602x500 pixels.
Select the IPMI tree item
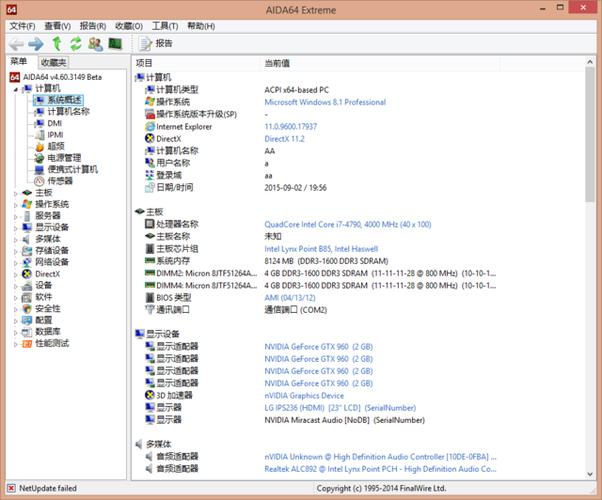click(55, 135)
